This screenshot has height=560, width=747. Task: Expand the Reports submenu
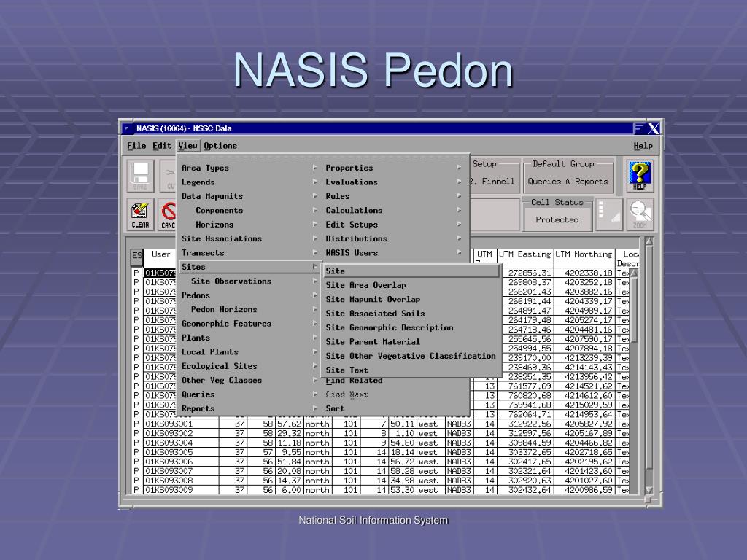249,408
